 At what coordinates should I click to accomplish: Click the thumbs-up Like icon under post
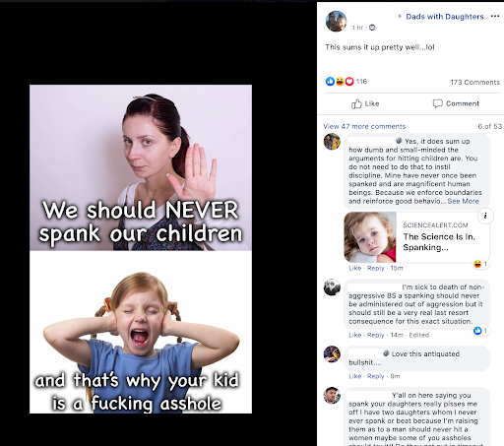pyautogui.click(x=356, y=103)
